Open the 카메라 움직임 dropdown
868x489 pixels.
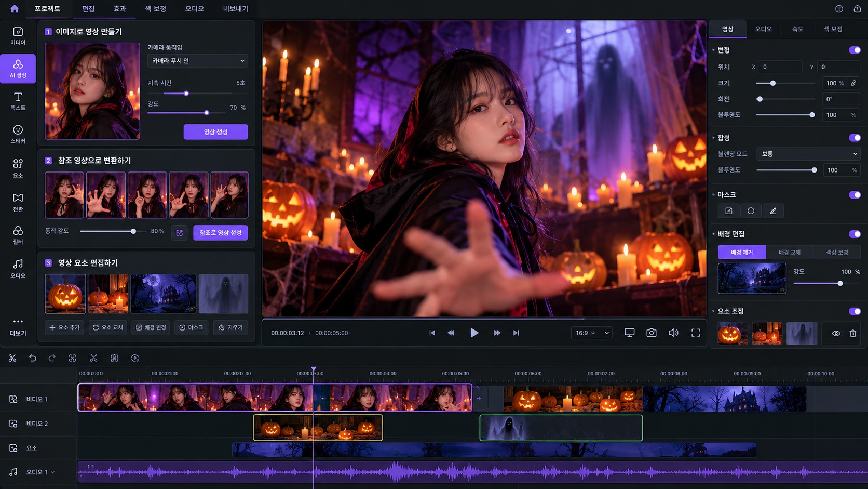198,61
